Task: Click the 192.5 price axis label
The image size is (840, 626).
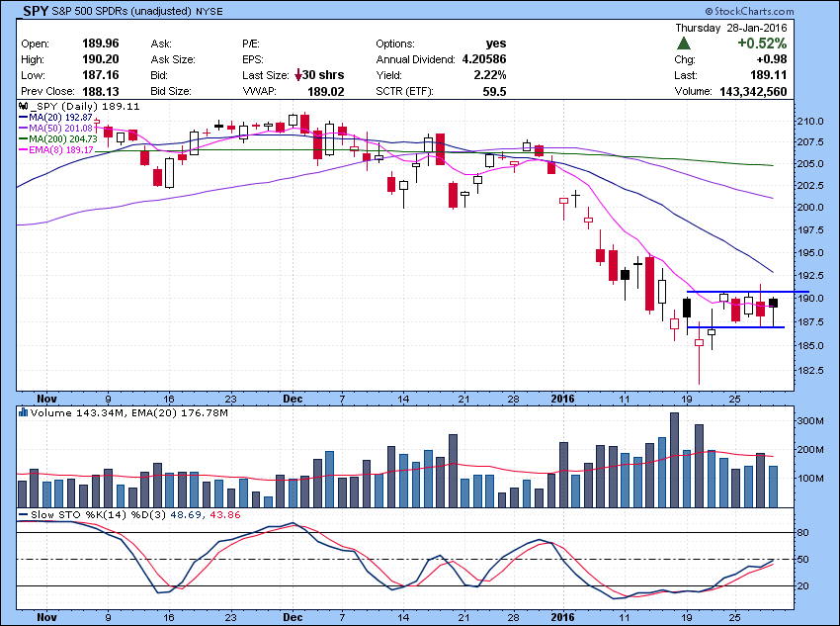Action: 812,276
